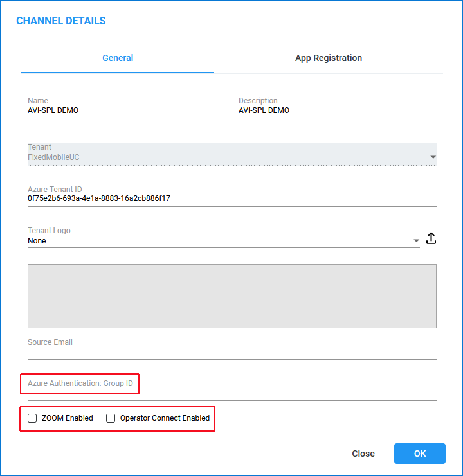Click the gray logo preview area
Viewport: 463px width, 476px height.
click(x=232, y=296)
